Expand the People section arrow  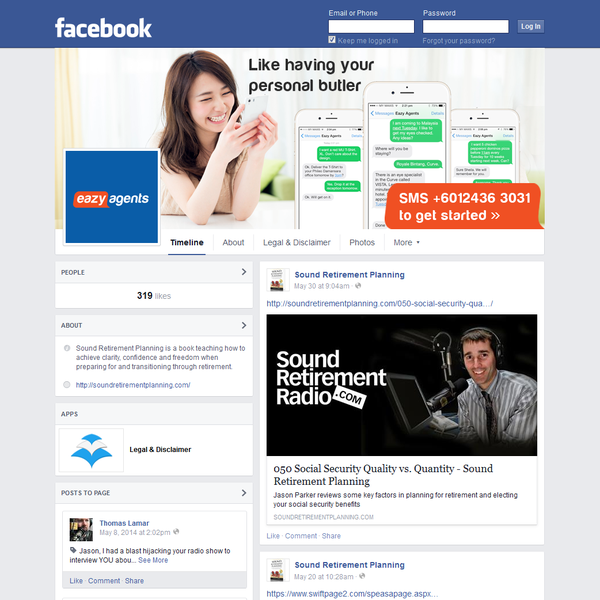coord(244,272)
